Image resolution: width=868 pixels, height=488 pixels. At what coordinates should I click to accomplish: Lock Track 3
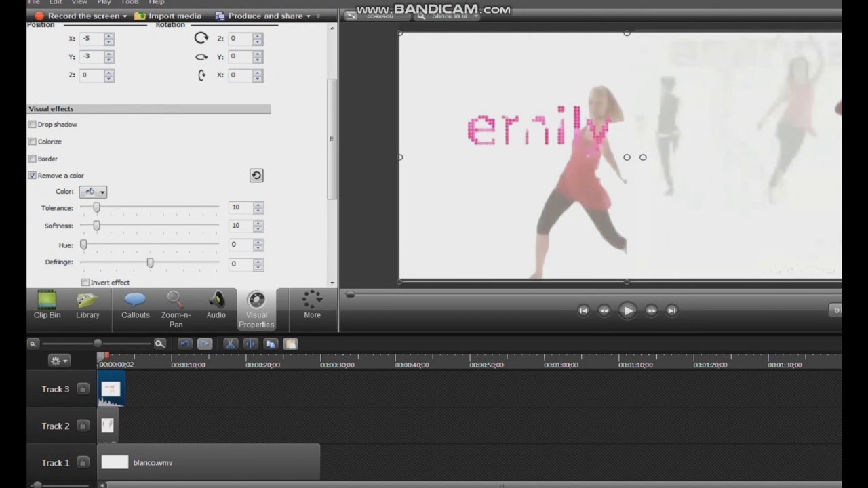click(x=83, y=389)
